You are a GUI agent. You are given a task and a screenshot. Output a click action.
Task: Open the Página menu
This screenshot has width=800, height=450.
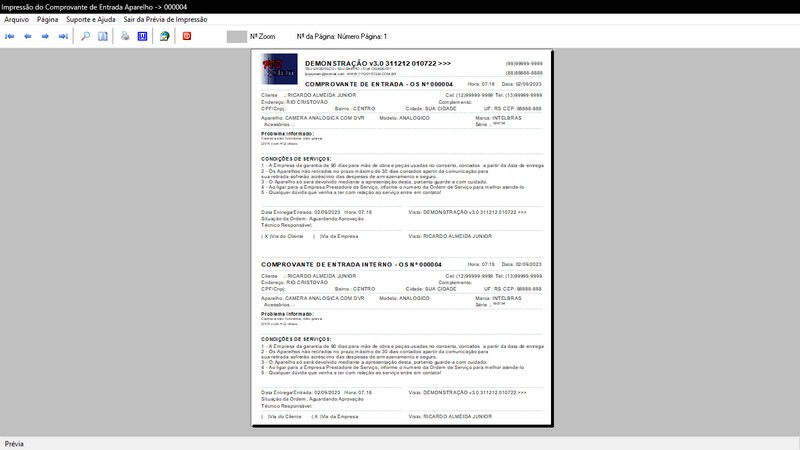pyautogui.click(x=48, y=19)
